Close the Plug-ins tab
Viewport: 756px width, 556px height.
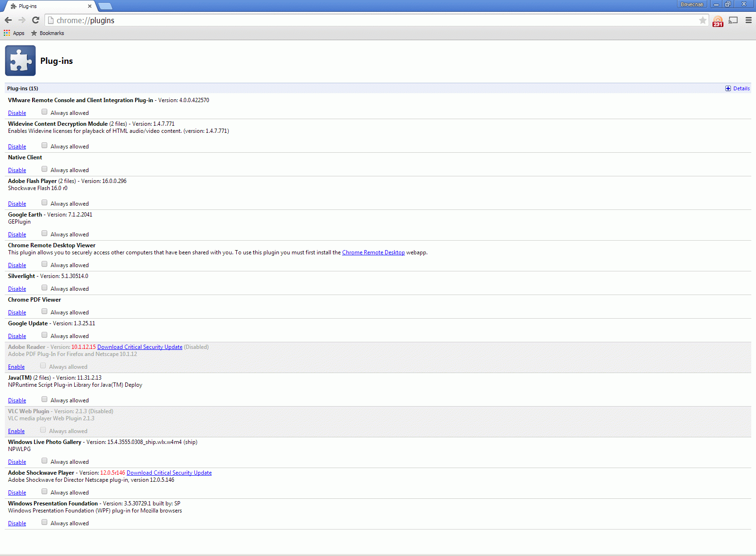click(90, 6)
